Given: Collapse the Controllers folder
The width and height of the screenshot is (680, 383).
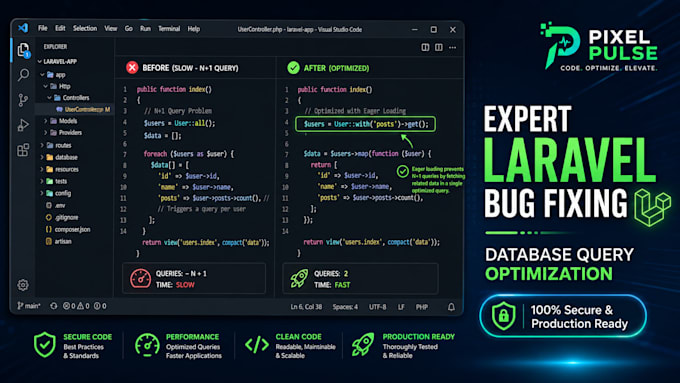Looking at the screenshot, I should [x=49, y=98].
